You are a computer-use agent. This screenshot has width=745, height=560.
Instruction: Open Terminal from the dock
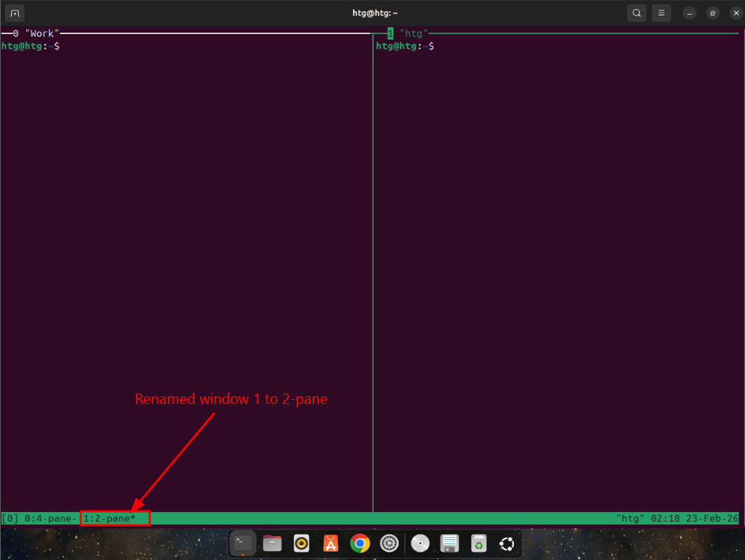(243, 543)
